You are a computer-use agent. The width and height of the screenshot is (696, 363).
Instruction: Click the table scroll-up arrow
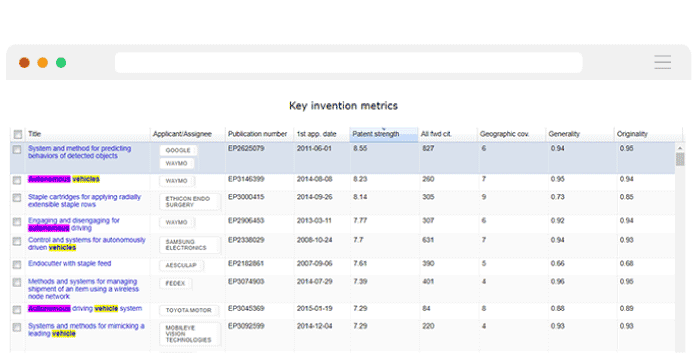click(680, 148)
